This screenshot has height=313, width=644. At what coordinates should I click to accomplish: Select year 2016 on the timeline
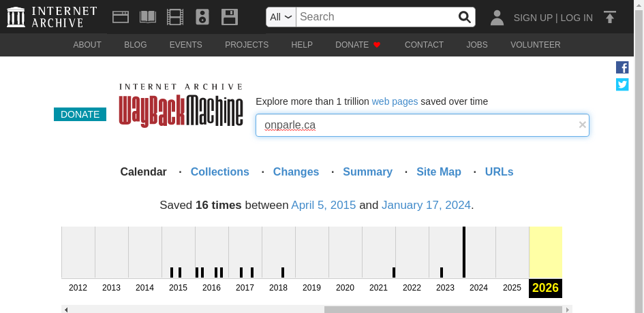tap(211, 288)
